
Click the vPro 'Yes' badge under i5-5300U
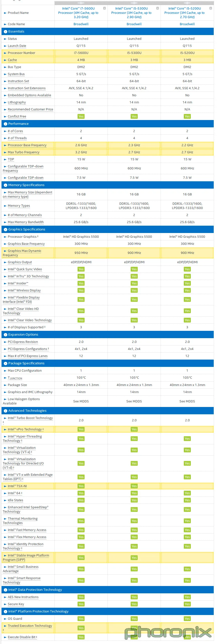click(x=134, y=429)
